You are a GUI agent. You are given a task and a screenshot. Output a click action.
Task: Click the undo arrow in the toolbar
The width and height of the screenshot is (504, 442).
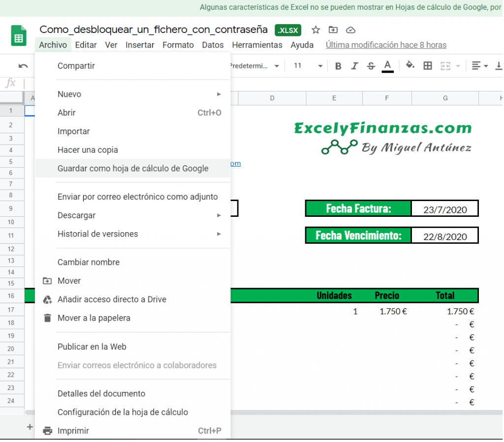[23, 66]
